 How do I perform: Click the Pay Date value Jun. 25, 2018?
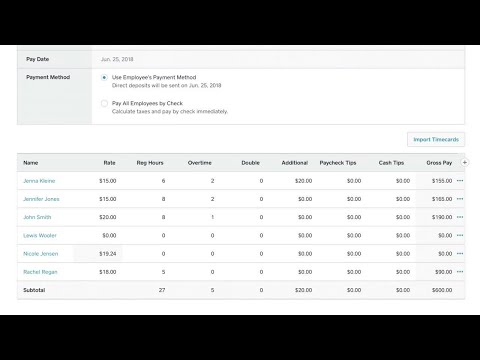point(117,59)
